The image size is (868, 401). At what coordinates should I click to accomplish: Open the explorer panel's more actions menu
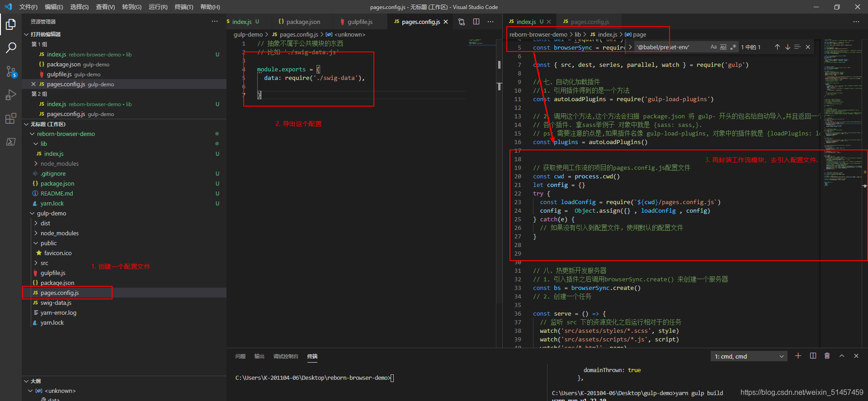click(x=215, y=21)
